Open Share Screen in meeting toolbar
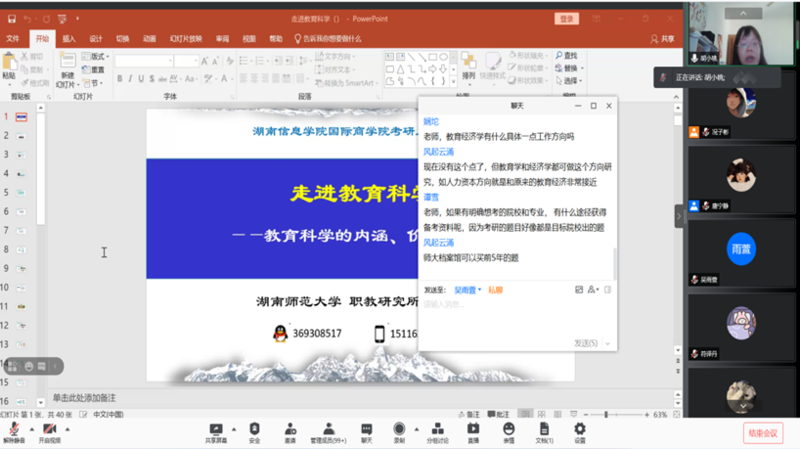This screenshot has width=800, height=449. pyautogui.click(x=216, y=433)
